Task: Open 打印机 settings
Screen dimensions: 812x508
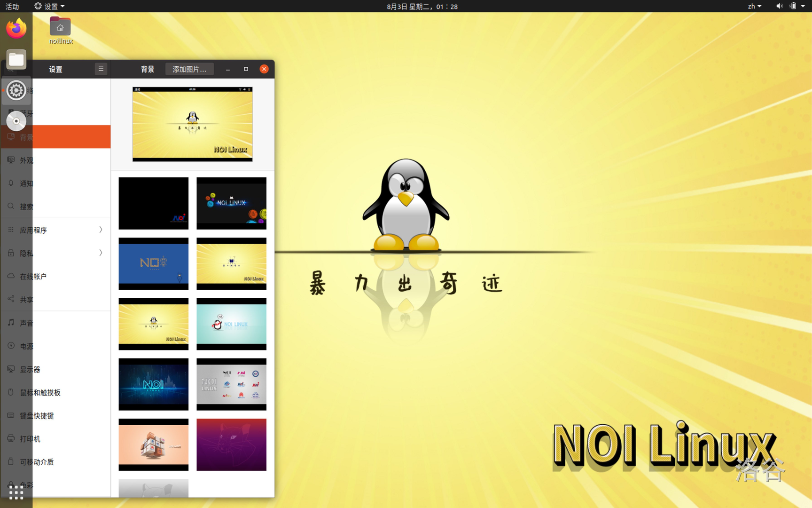Action: pos(55,438)
